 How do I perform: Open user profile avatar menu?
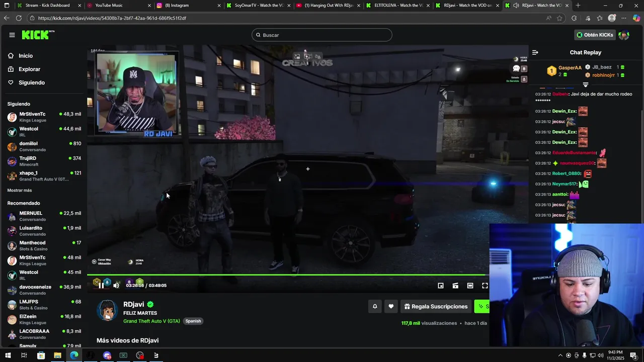pos(624,35)
